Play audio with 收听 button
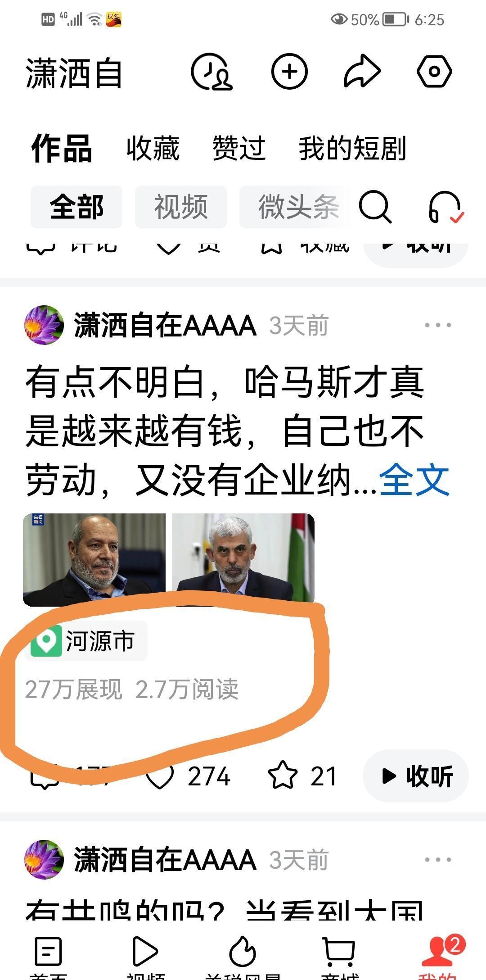This screenshot has height=980, width=486. [x=416, y=776]
